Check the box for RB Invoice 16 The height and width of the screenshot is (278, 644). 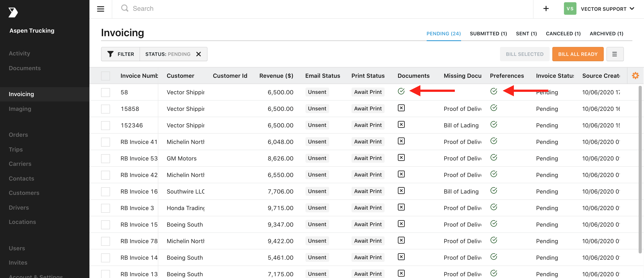pyautogui.click(x=106, y=191)
